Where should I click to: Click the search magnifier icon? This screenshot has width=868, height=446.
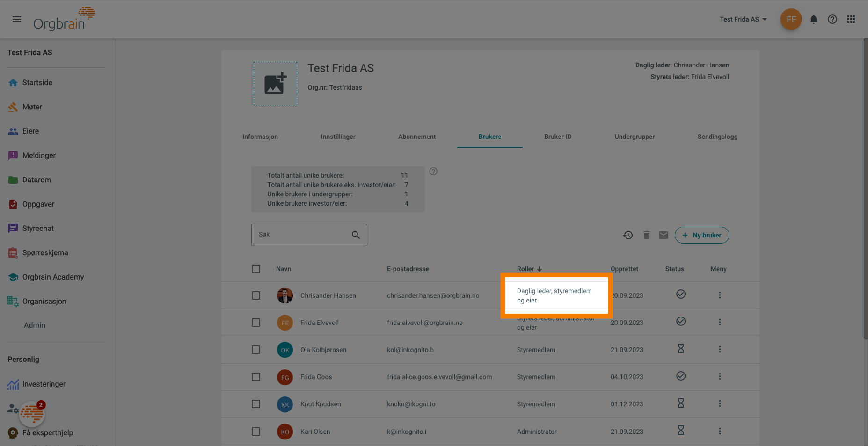click(356, 235)
